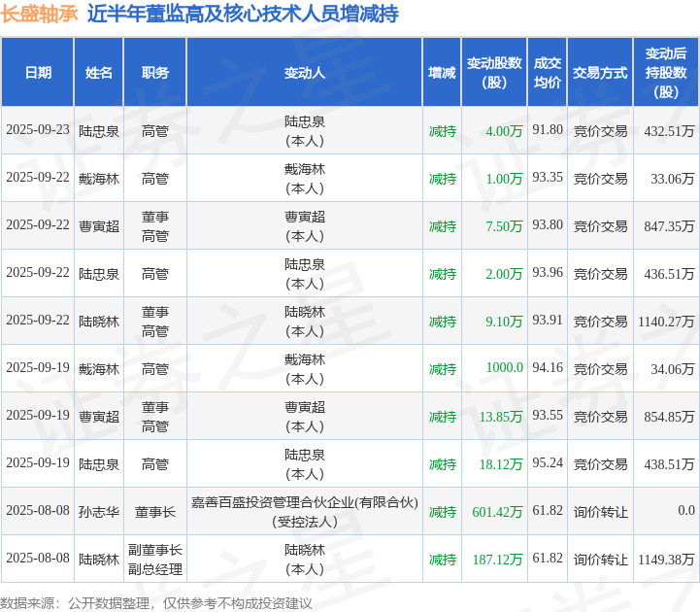Viewport: 700px width, 612px height.
Task: Click the name 曹寅超 in the 7.50万 row
Action: pyautogui.click(x=99, y=226)
